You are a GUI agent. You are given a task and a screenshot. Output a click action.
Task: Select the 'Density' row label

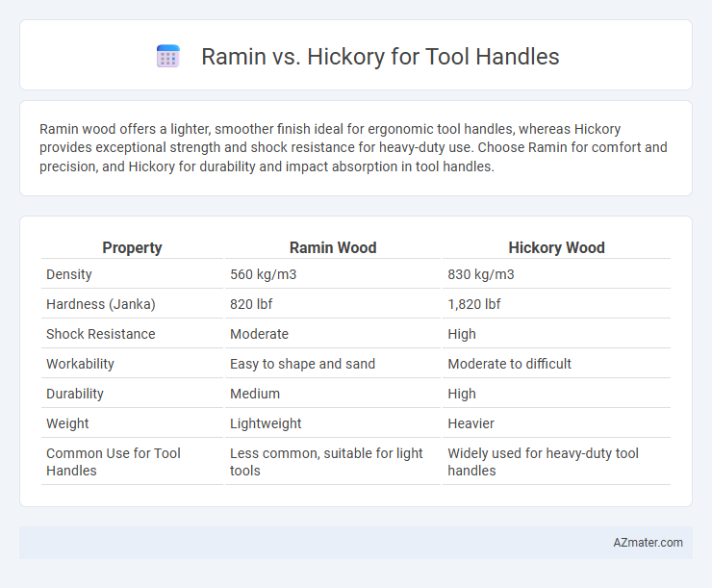pyautogui.click(x=69, y=274)
